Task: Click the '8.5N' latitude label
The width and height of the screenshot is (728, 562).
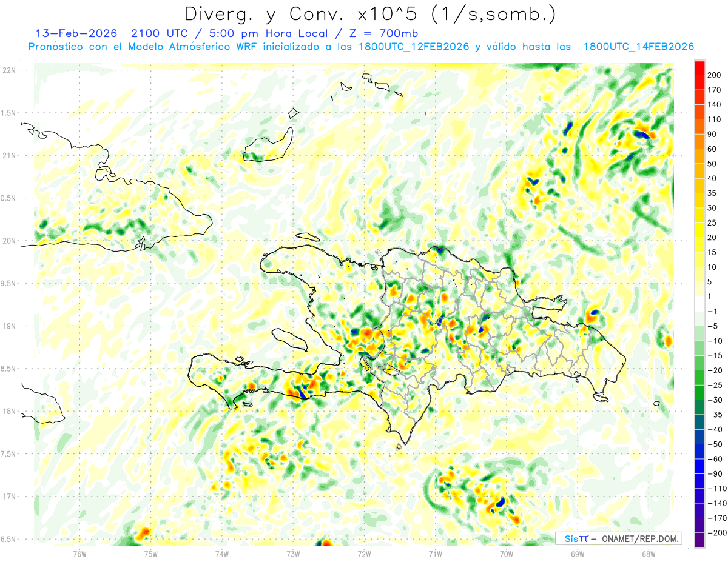Action: tap(8, 369)
